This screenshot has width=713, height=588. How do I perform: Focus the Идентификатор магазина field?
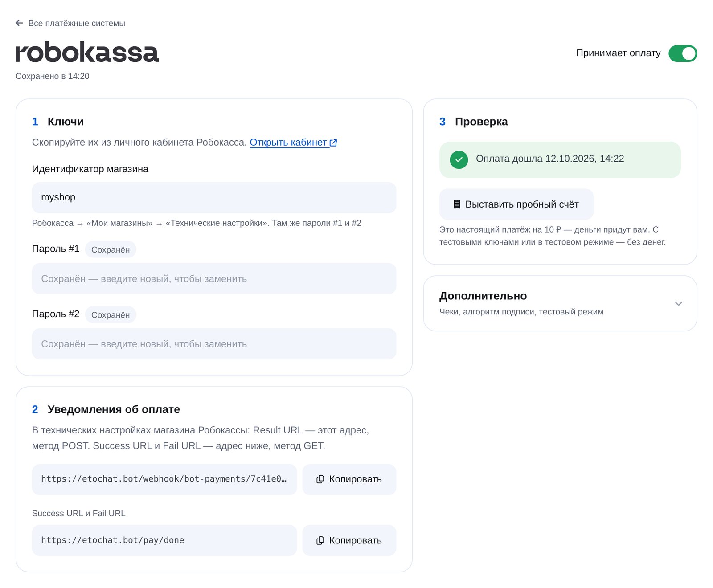214,198
